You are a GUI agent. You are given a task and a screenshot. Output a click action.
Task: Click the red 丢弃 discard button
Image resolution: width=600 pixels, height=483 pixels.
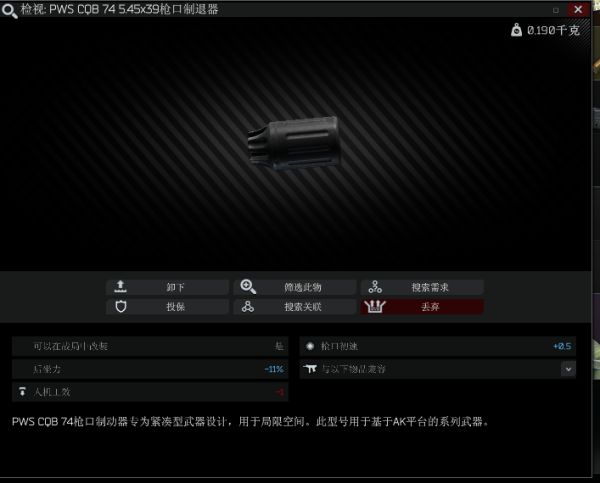click(x=422, y=307)
